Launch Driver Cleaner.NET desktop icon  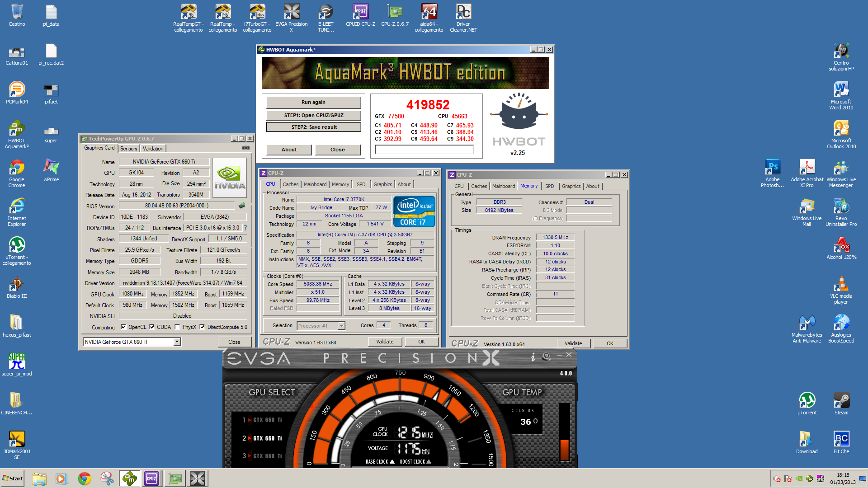(x=463, y=18)
